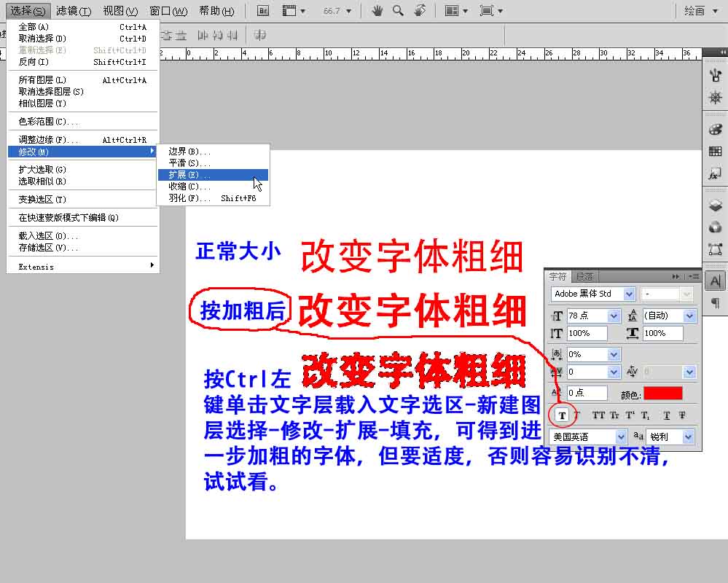
Task: Click the Paragraph ¶ dock icon
Action: [x=715, y=302]
